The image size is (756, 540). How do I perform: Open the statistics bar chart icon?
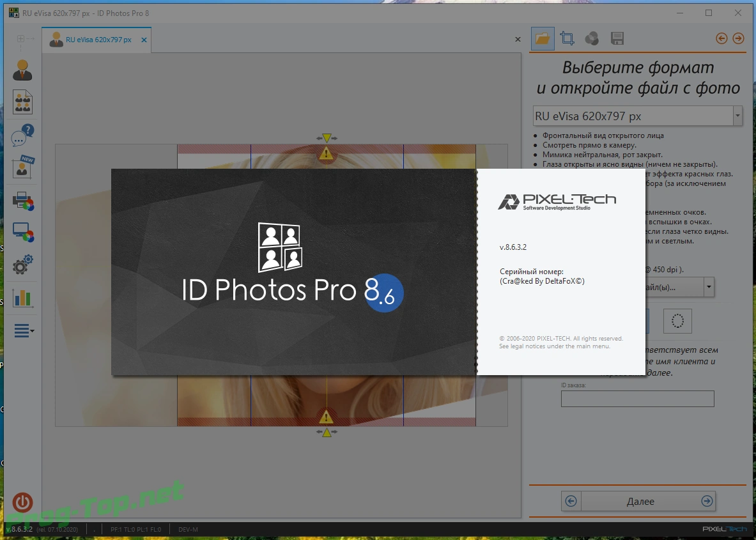tap(22, 298)
